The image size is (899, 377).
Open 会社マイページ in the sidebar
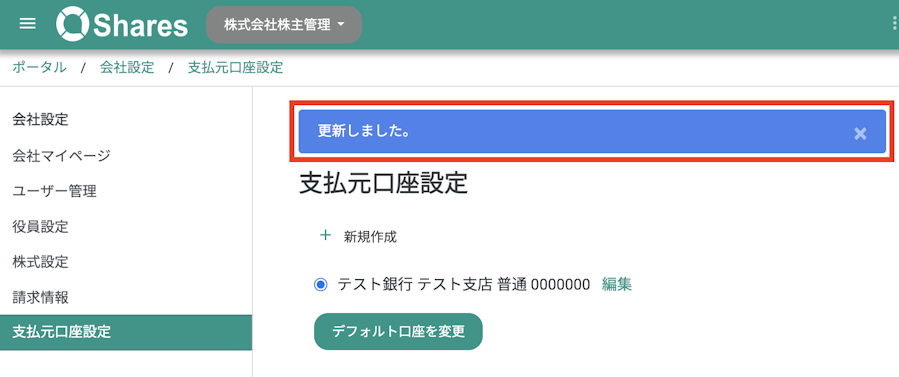(61, 155)
